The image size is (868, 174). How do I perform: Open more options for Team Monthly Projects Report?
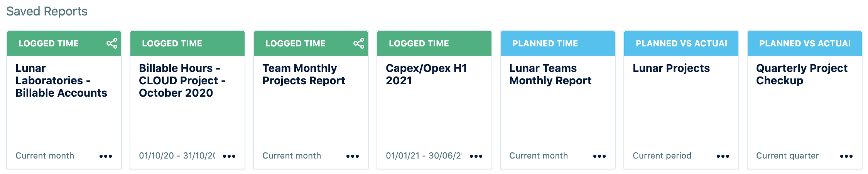[353, 156]
